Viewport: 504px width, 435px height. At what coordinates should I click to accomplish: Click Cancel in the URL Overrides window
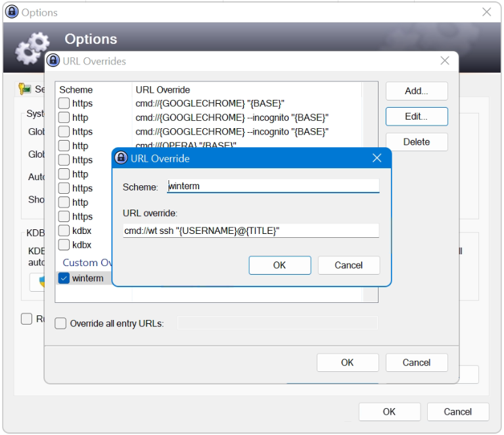click(417, 363)
